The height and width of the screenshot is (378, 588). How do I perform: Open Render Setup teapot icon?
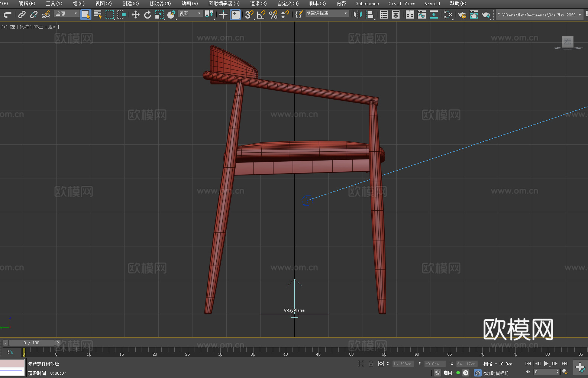pos(462,14)
